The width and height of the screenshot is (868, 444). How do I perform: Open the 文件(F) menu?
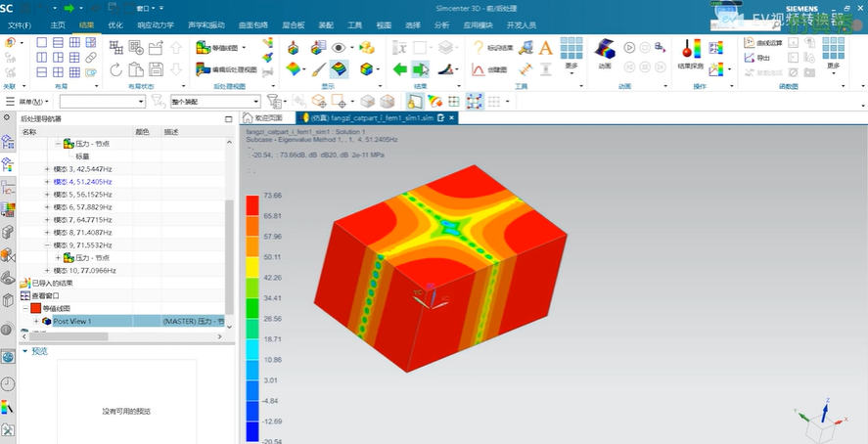20,23
